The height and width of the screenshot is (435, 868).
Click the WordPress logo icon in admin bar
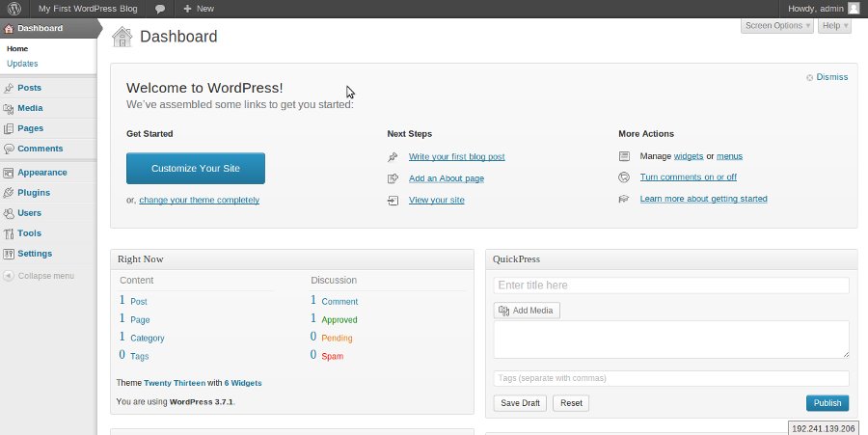(x=14, y=9)
